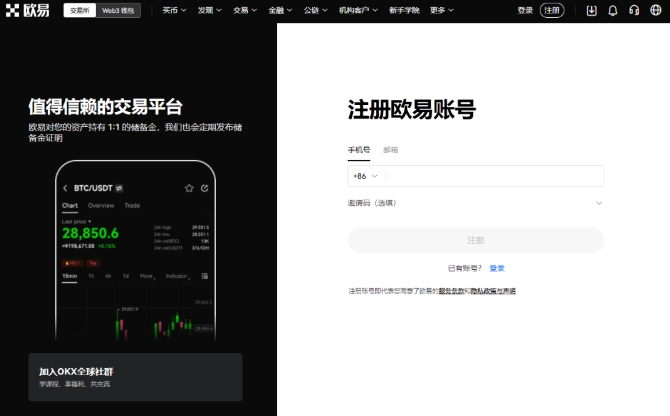Expand the 买币 menu
The height and width of the screenshot is (416, 670).
pyautogui.click(x=174, y=10)
